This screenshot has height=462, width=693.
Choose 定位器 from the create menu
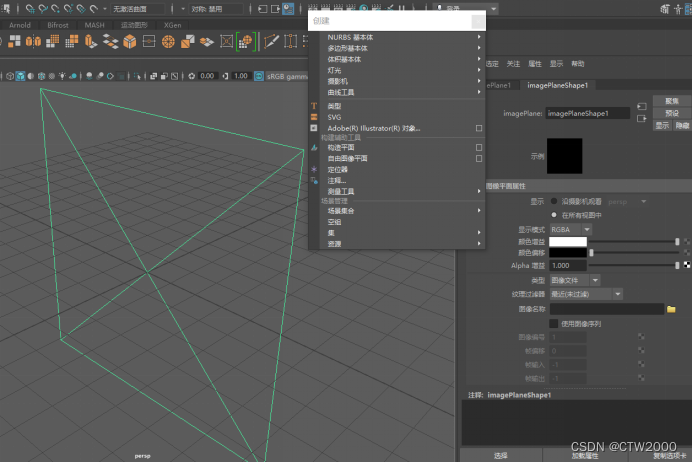point(402,169)
